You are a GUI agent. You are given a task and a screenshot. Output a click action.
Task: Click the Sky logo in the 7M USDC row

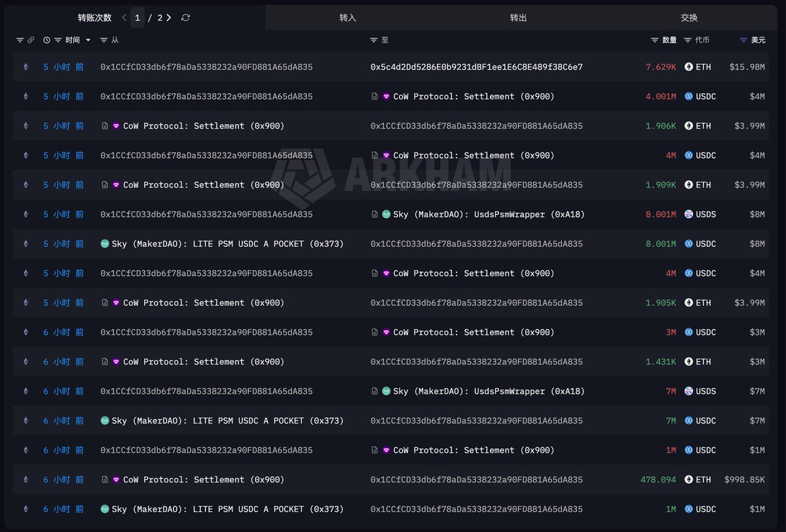coord(105,421)
